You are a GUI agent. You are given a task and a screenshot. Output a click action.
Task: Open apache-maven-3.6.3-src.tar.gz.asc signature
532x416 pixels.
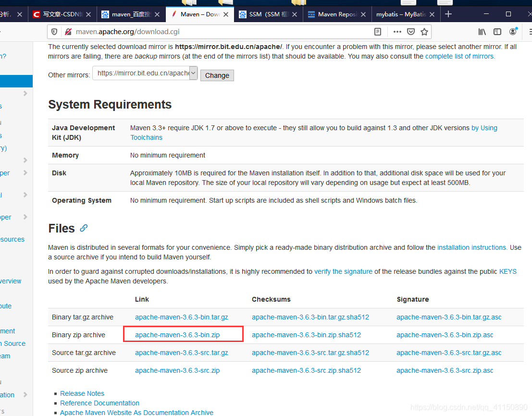449,353
